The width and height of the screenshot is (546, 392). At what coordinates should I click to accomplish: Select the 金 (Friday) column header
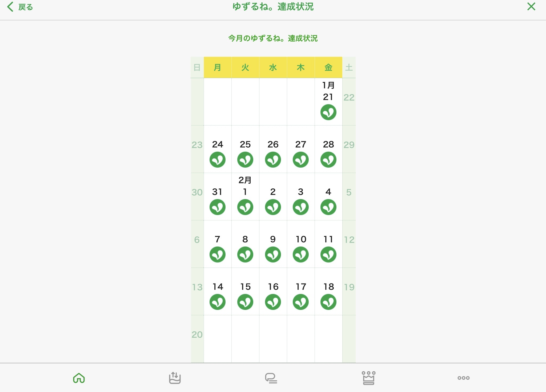click(x=328, y=67)
